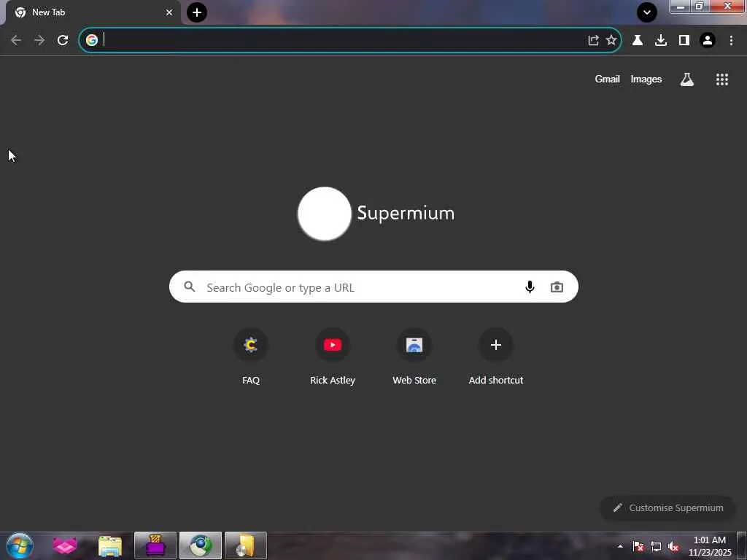Screen dimensions: 747x560
Task: Open a new tab with plus button
Action: (197, 12)
